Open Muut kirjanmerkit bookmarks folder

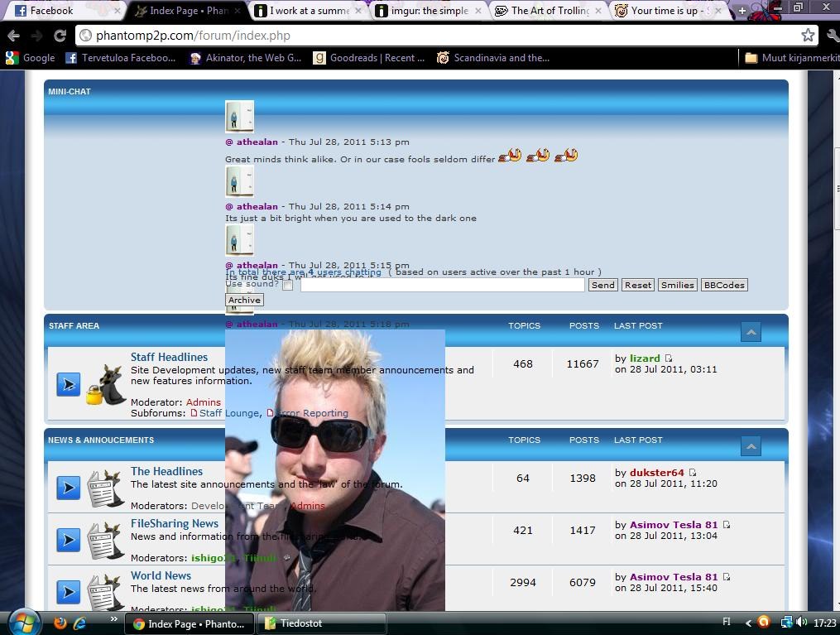(x=792, y=58)
